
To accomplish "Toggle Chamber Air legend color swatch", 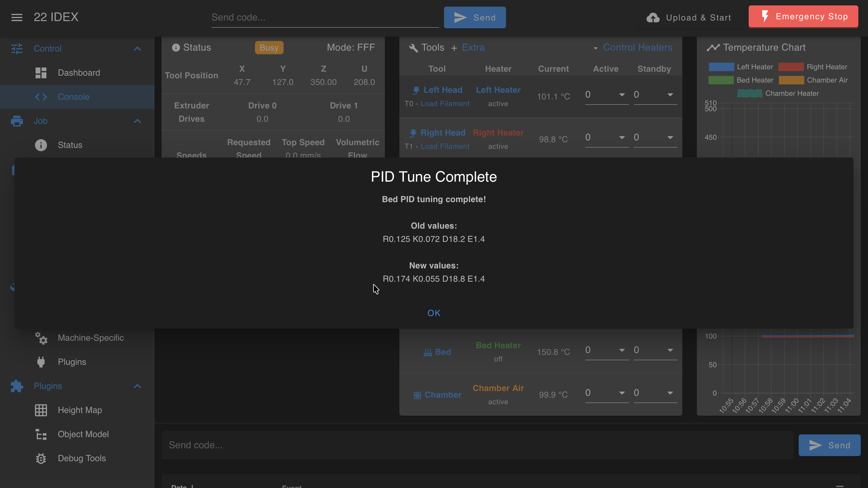I will 791,80.
